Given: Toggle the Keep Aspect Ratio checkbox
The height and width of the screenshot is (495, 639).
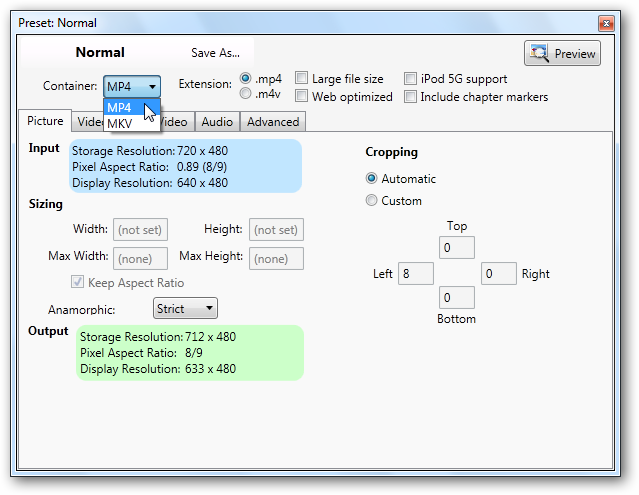Looking at the screenshot, I should pos(77,282).
